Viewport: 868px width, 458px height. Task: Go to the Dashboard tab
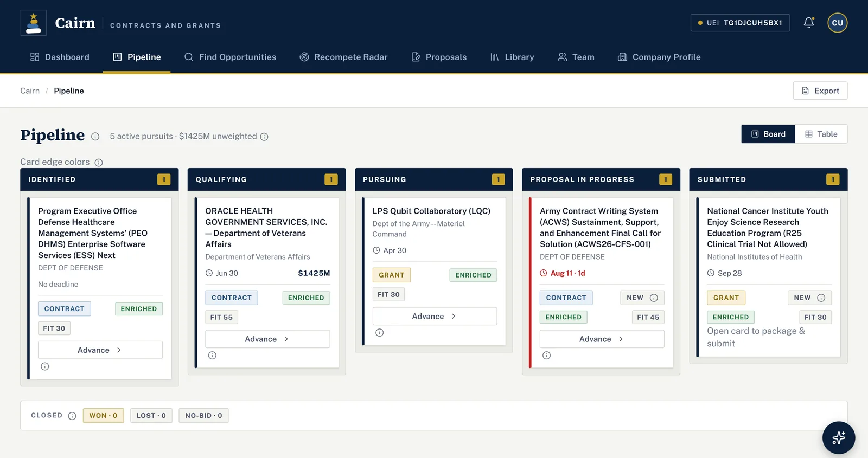60,57
